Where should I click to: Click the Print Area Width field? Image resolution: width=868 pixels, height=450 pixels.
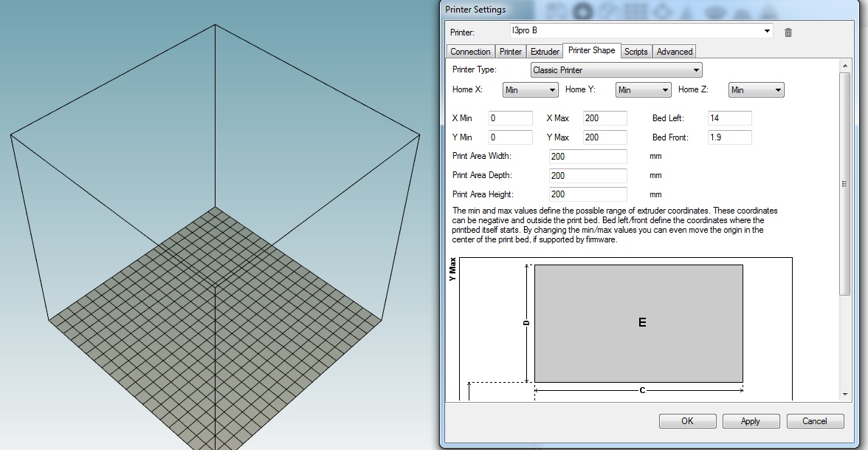(588, 157)
